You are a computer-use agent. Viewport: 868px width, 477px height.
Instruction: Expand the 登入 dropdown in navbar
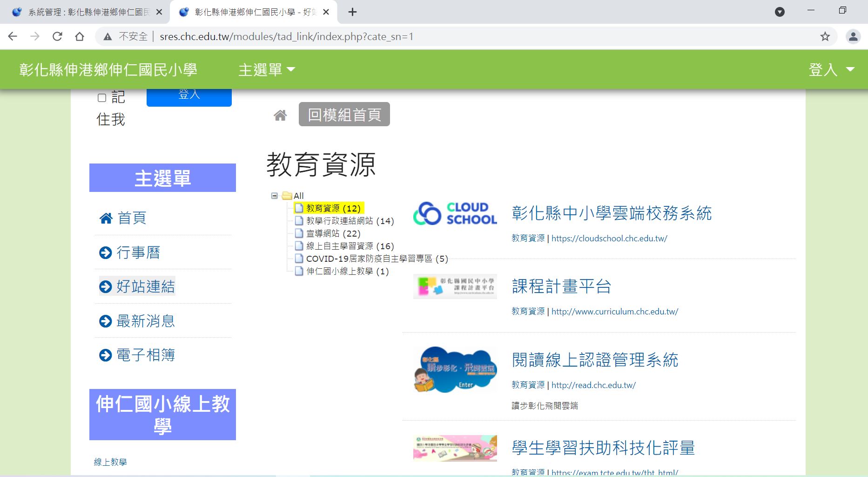(832, 70)
